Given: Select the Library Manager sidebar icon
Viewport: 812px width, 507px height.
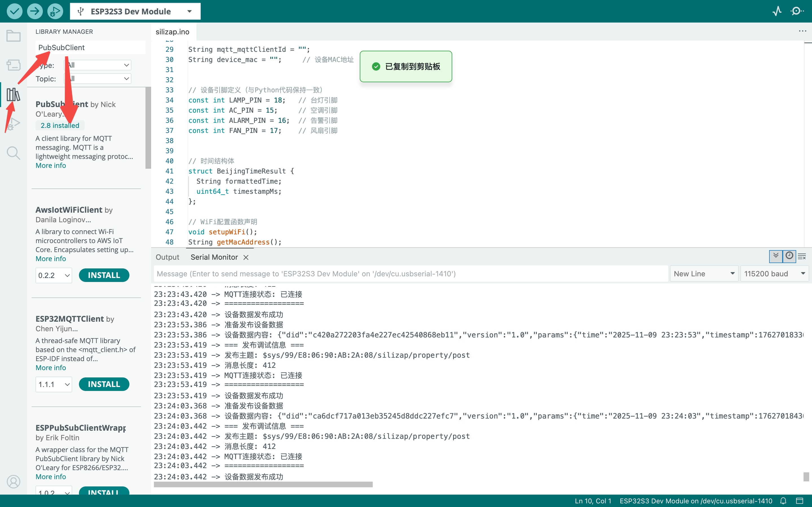Looking at the screenshot, I should pyautogui.click(x=14, y=95).
